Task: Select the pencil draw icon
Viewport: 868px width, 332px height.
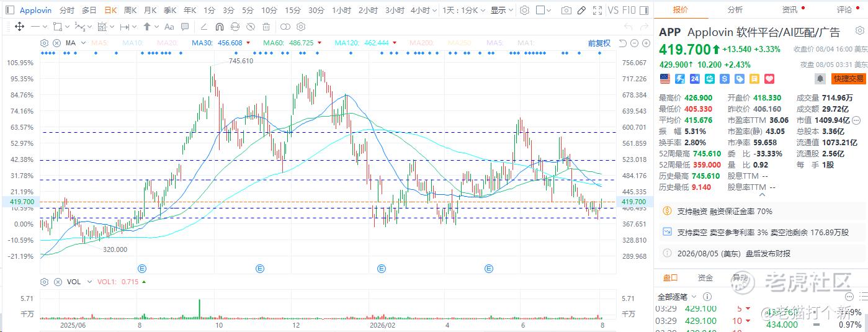Action: tap(581, 11)
